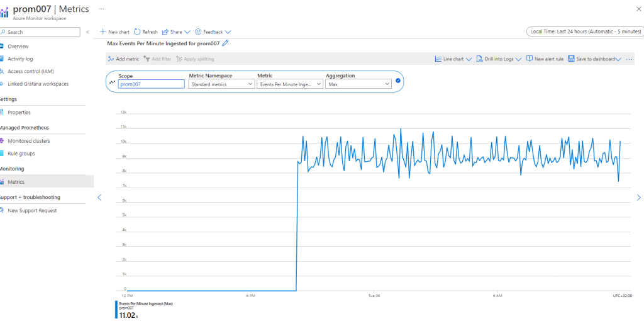Open the Metric Namespace dropdown
644x321 pixels.
tap(221, 84)
